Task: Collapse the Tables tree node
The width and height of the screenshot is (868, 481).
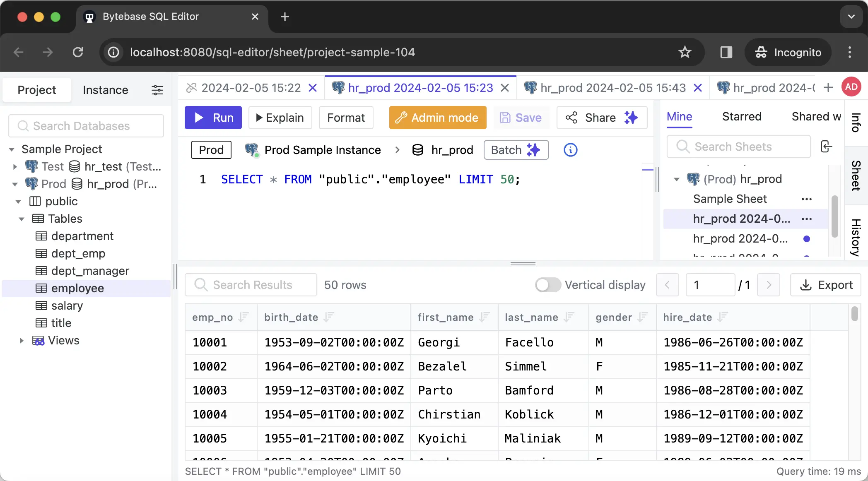Action: click(22, 219)
